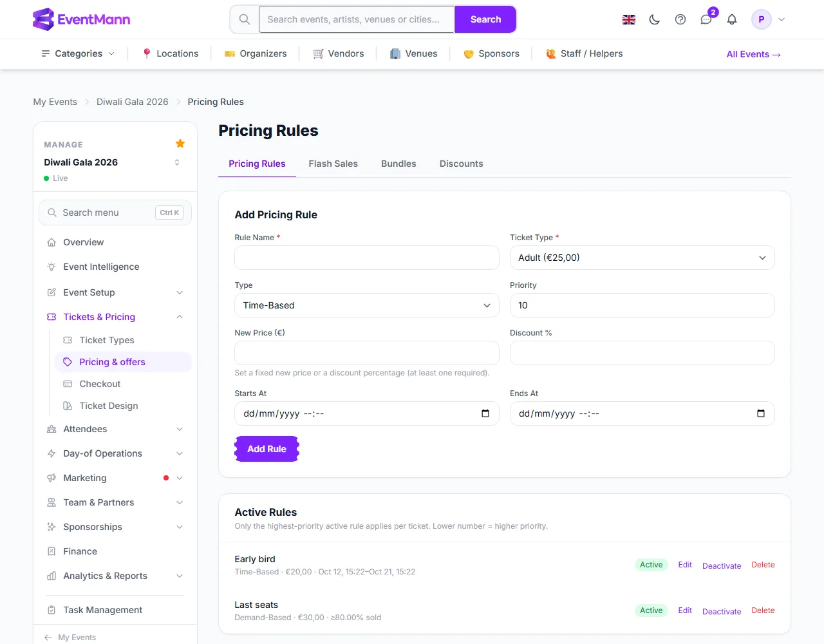
Task: Click the My Events breadcrumb
Action: [55, 102]
